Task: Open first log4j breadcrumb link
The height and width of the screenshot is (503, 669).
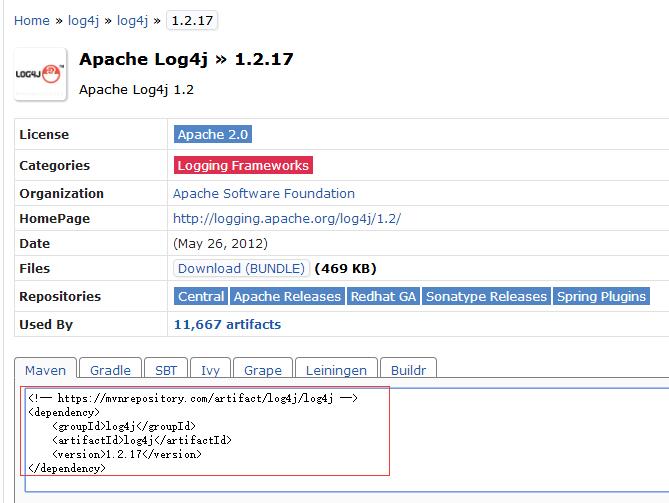Action: coord(83,20)
